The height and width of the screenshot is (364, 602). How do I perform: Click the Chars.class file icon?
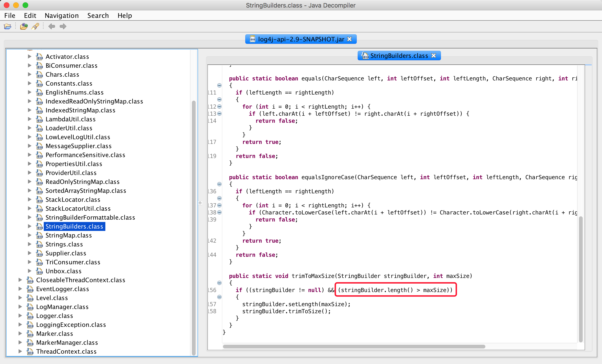[x=39, y=75]
